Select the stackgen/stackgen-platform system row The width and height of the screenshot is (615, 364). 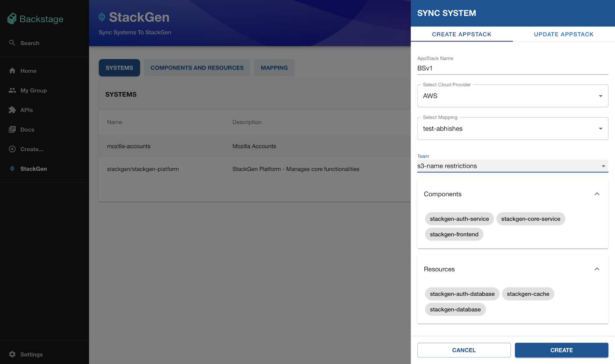255,169
